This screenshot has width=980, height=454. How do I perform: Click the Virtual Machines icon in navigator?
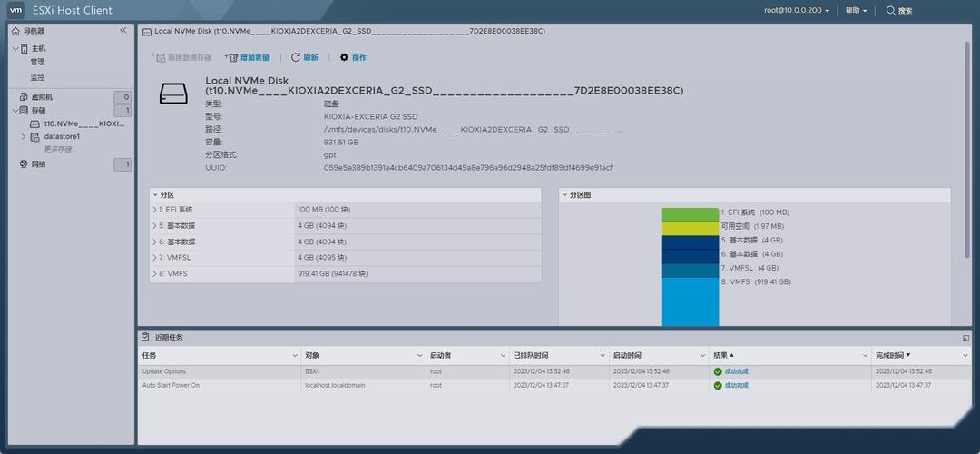coord(24,97)
